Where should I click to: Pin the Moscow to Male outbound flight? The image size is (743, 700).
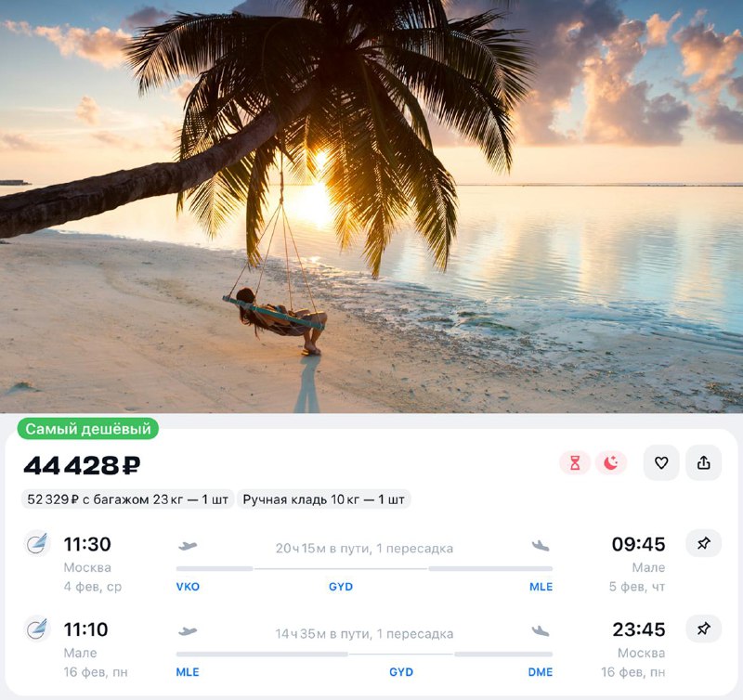pyautogui.click(x=704, y=543)
